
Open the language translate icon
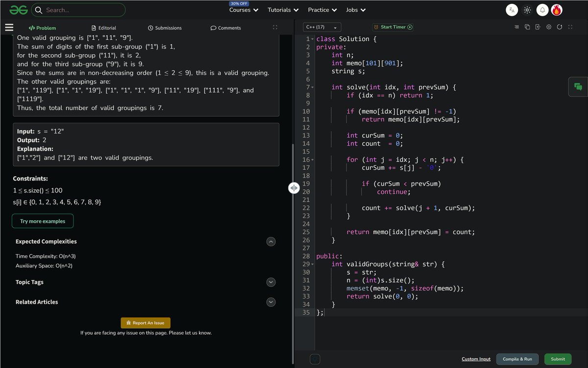512,10
